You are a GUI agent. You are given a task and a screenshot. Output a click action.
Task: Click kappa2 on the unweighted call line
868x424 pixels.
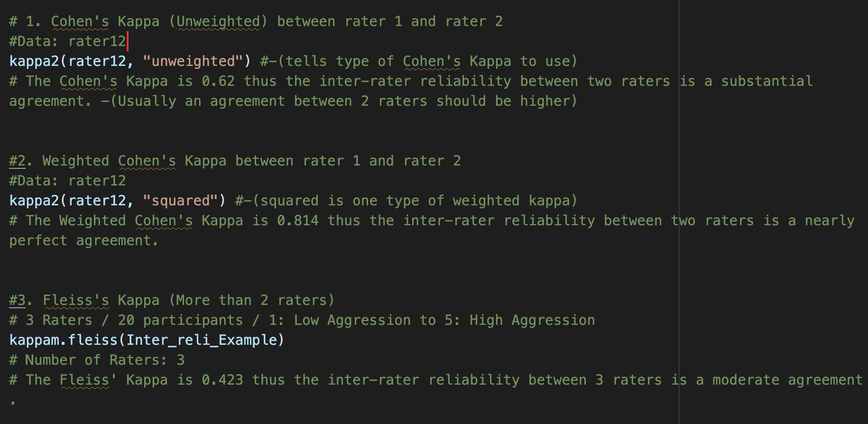point(34,61)
